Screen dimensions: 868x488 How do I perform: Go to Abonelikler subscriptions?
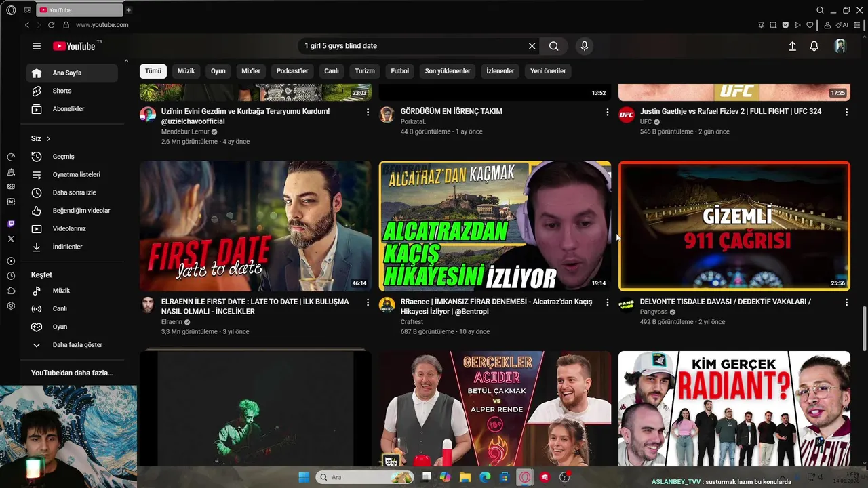[x=72, y=109]
